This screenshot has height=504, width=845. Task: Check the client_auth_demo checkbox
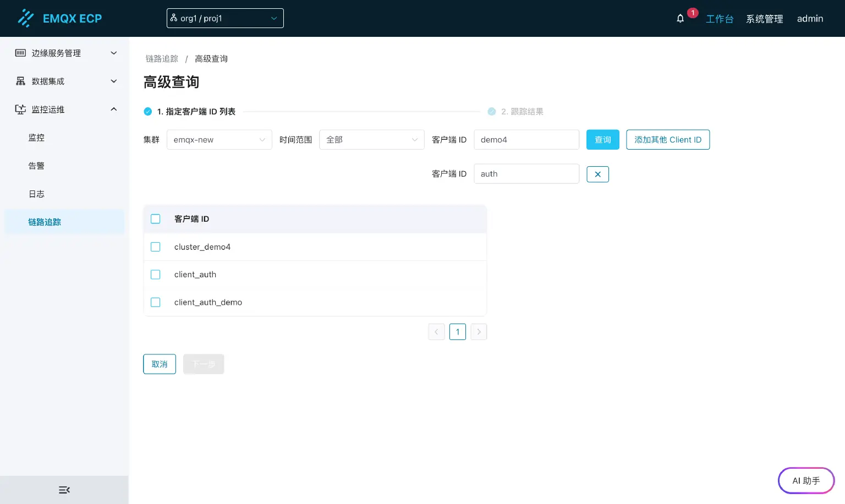point(155,302)
